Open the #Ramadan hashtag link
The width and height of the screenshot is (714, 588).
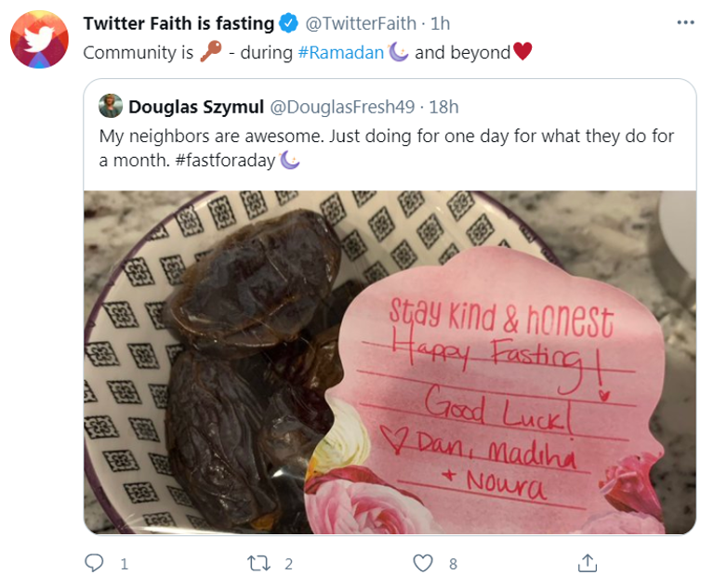[x=341, y=53]
